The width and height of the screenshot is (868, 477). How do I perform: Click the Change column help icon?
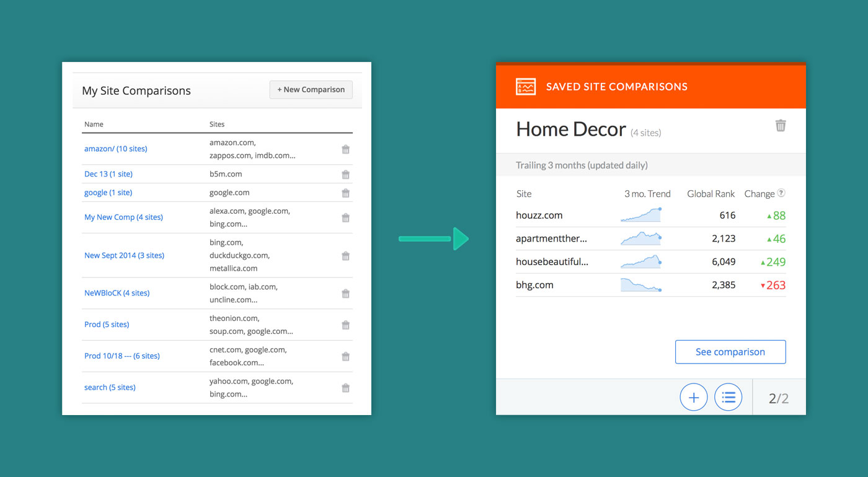tap(781, 193)
